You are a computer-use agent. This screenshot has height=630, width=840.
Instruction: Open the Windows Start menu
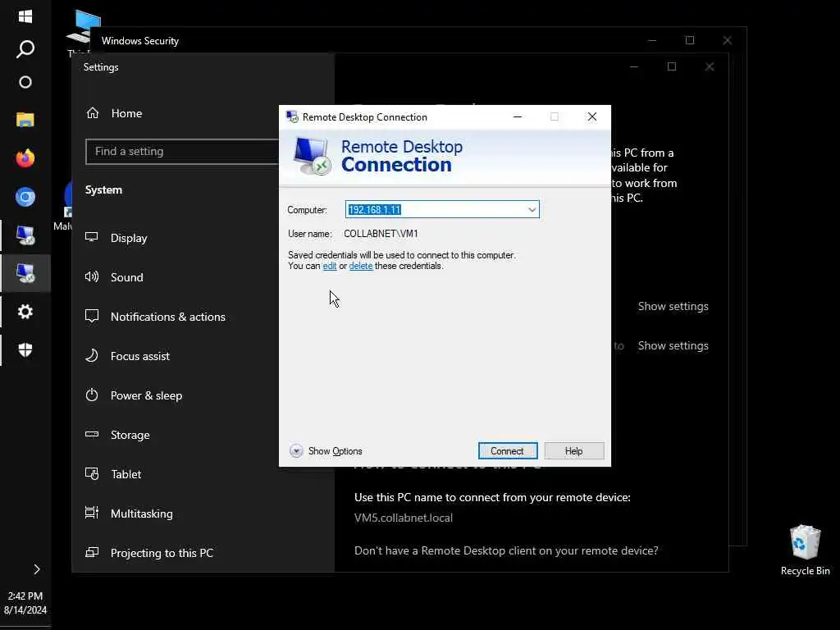[x=25, y=16]
